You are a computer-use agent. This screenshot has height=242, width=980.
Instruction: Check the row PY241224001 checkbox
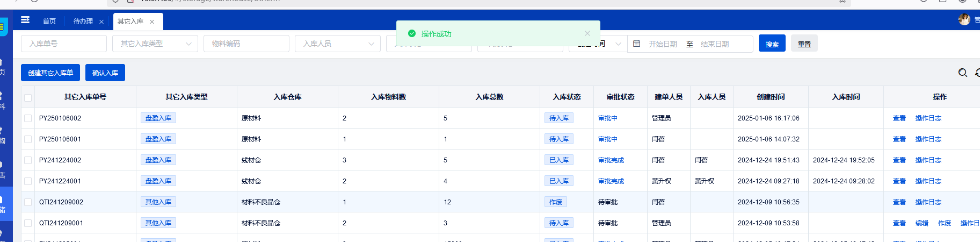pyautogui.click(x=28, y=181)
